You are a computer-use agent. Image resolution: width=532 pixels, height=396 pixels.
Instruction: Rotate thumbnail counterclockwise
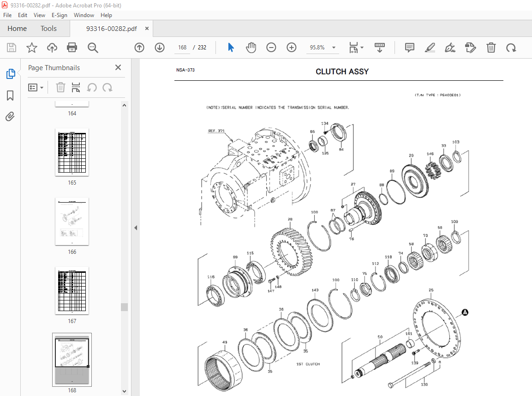(x=92, y=88)
